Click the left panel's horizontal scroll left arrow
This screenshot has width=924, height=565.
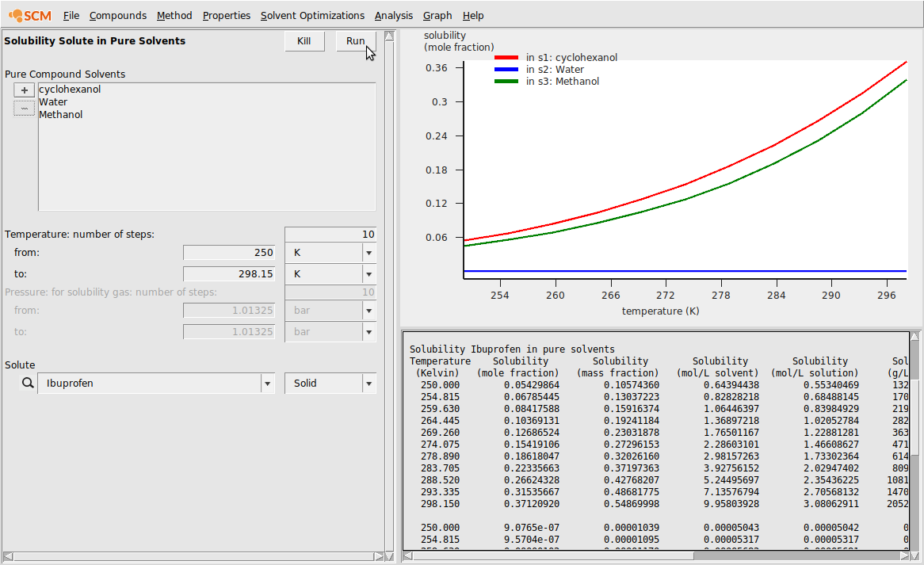coord(8,556)
